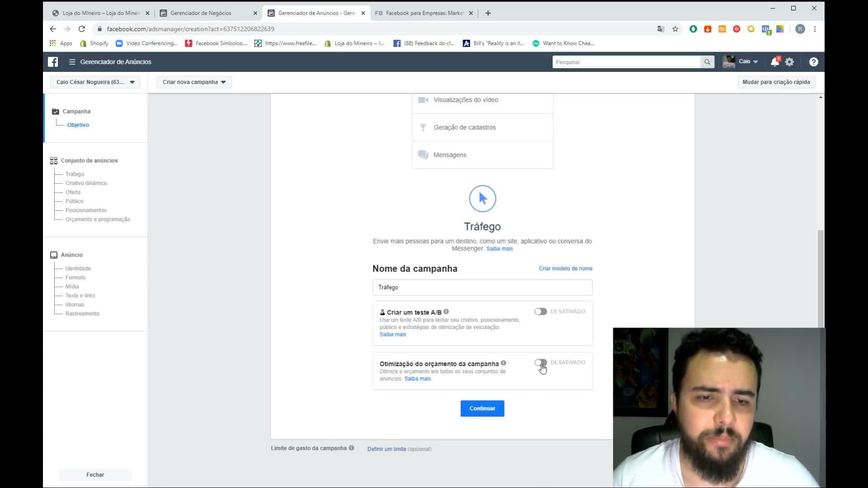Image resolution: width=868 pixels, height=488 pixels.
Task: Select Objetivo in the Campanha tree
Action: 78,125
